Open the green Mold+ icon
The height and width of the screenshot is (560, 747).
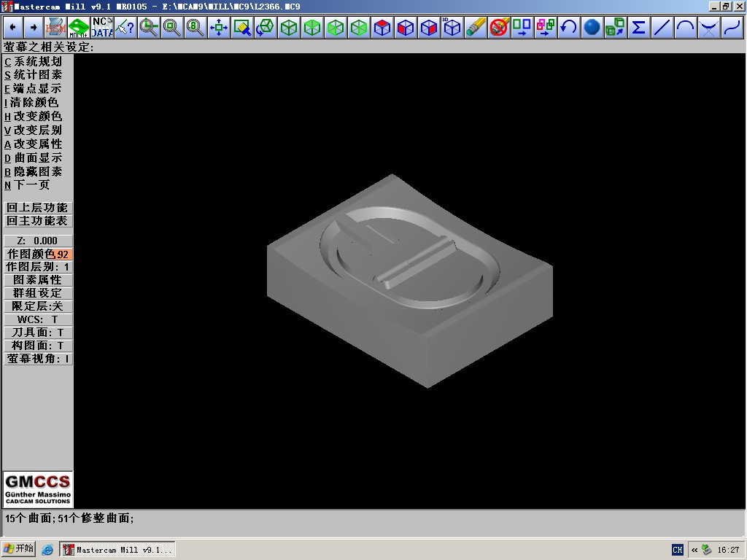click(79, 28)
